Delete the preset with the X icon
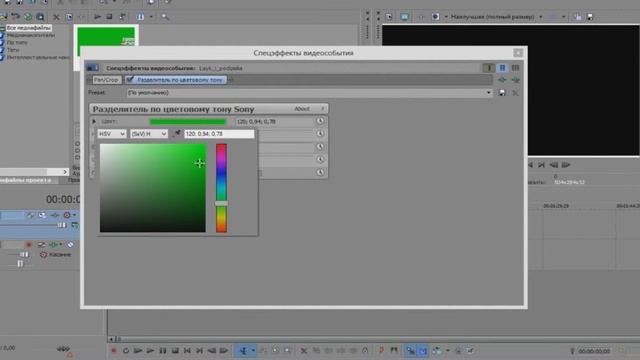This screenshot has width=640, height=360. pyautogui.click(x=515, y=93)
